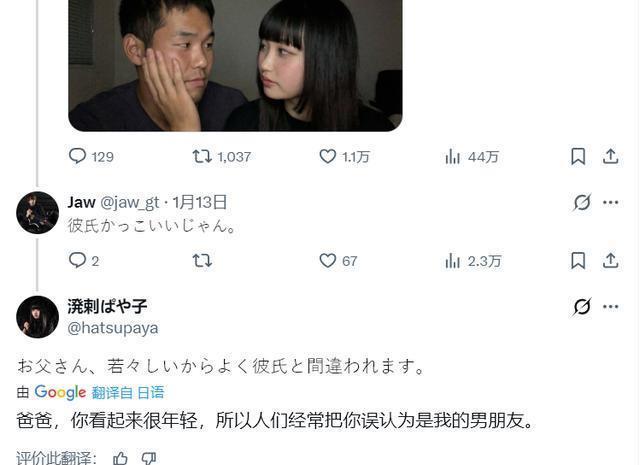Viewport: 640px width, 465px height.
Task: Share Jaw's comment
Action: coord(610,260)
